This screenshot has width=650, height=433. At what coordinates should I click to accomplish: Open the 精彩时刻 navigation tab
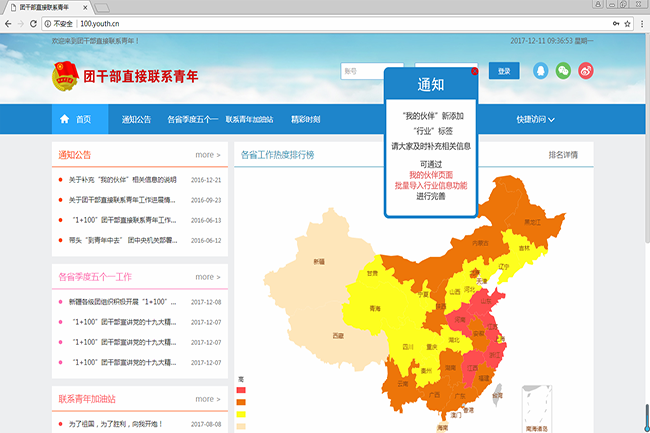coord(305,120)
